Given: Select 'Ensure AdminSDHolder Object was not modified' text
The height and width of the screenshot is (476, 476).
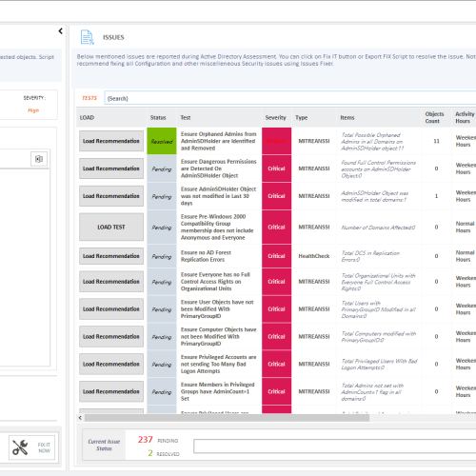Looking at the screenshot, I should [x=218, y=196].
